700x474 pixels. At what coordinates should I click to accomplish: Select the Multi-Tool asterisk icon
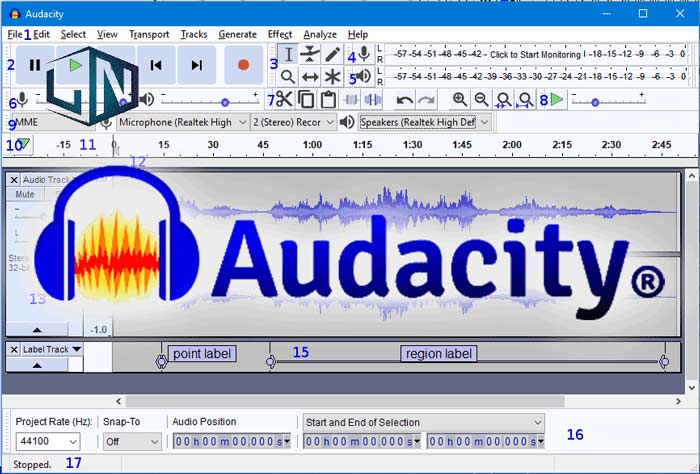(332, 77)
